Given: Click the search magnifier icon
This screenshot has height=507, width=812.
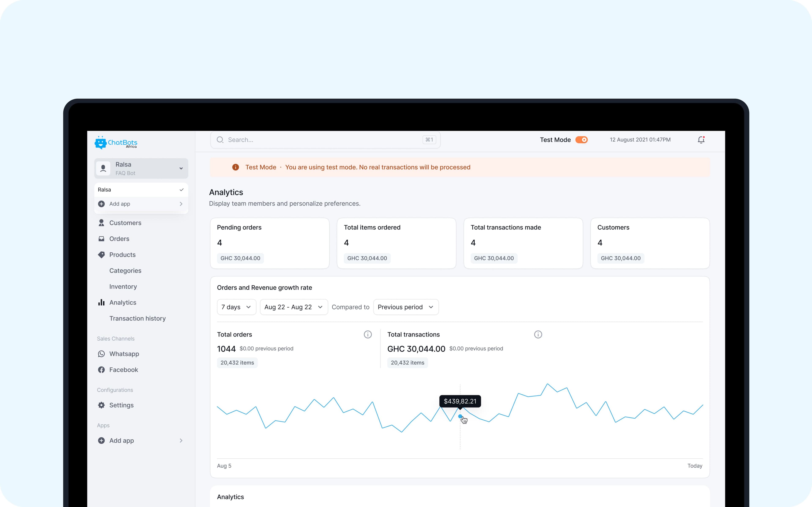Looking at the screenshot, I should click(x=220, y=140).
